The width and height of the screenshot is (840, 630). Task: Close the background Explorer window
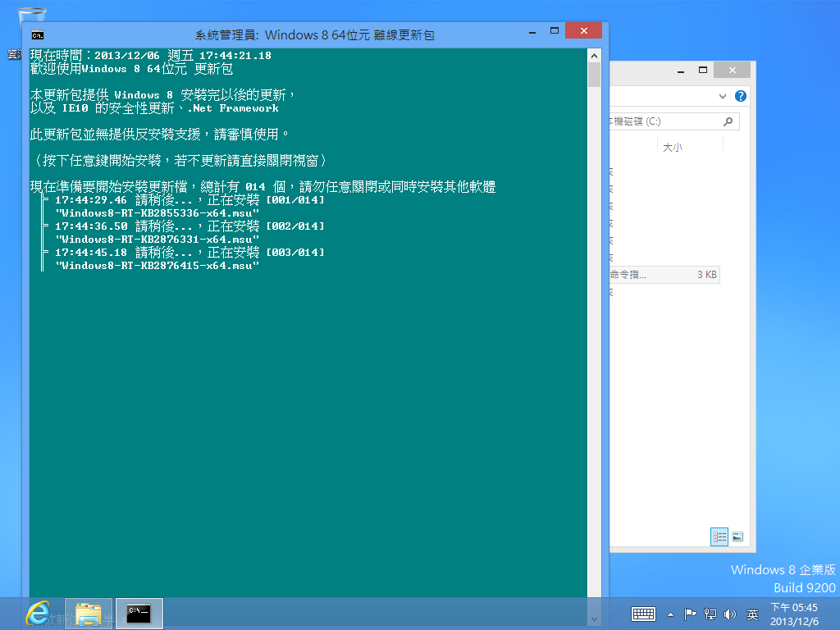pyautogui.click(x=733, y=71)
